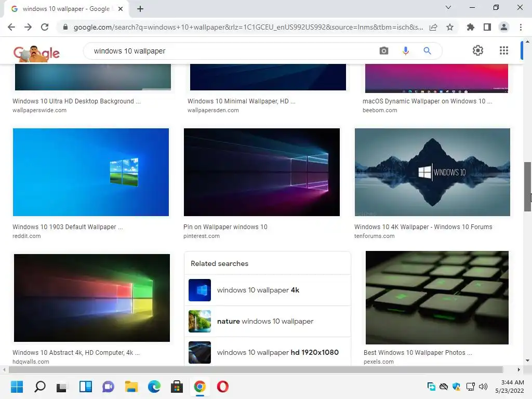
Task: Open macOS Dynamic Wallpaper on Windows 10 link
Action: [427, 101]
